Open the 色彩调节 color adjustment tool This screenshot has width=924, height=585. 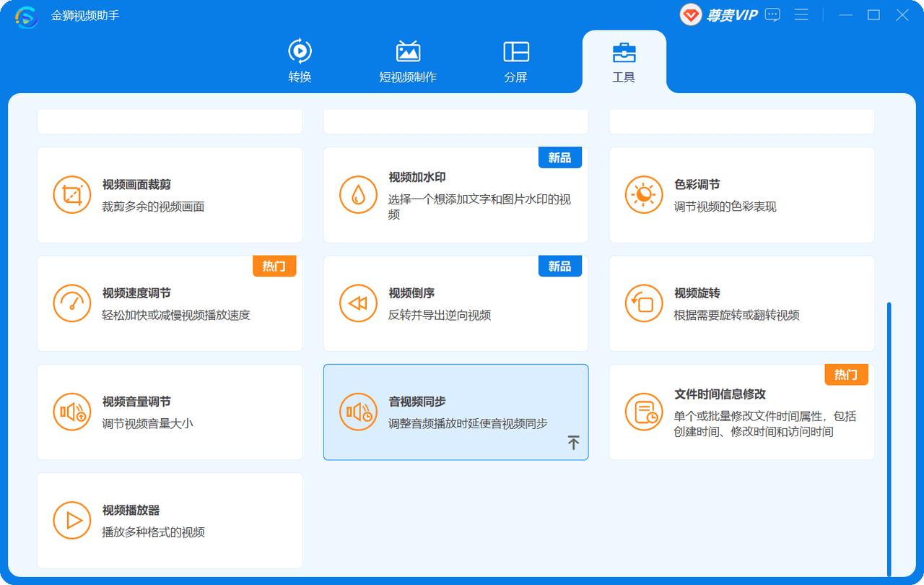pos(741,194)
